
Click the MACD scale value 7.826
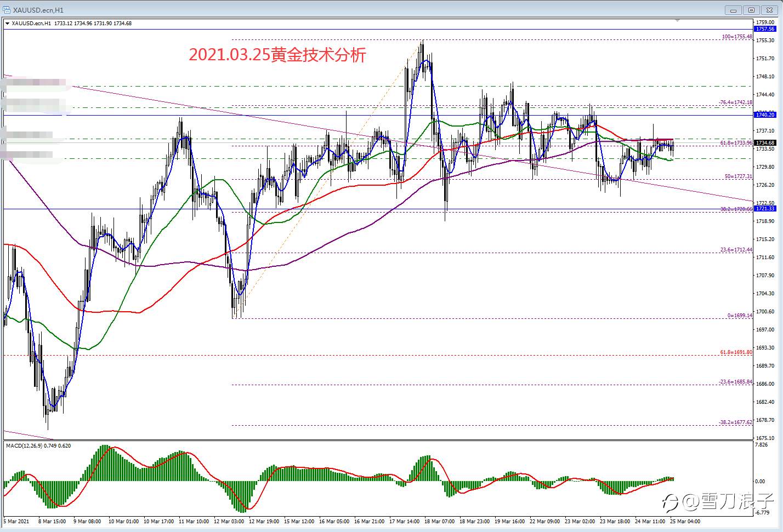click(x=761, y=445)
